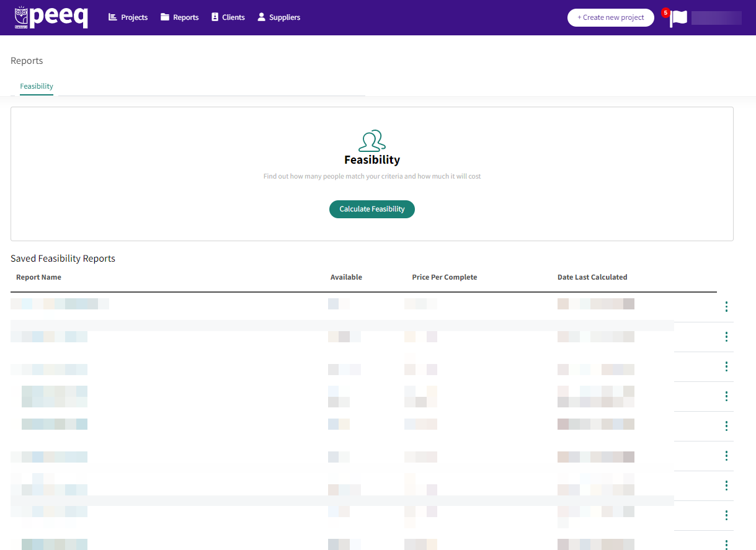Open three-dot menu for first report row
756x550 pixels.
(726, 307)
